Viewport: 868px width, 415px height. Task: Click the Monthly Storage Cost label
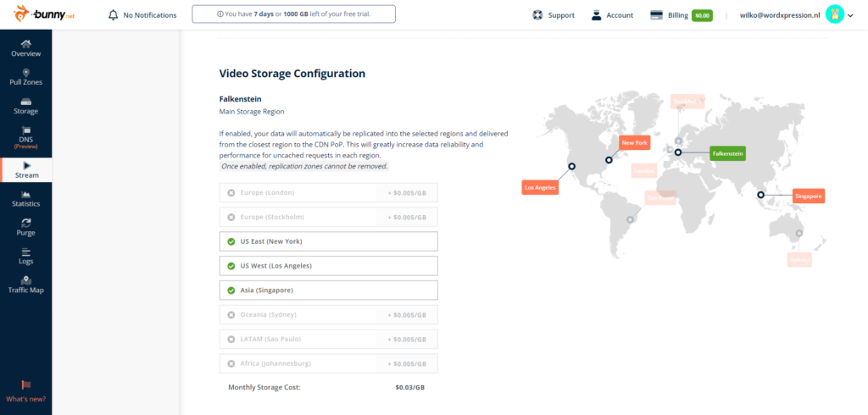pos(264,387)
